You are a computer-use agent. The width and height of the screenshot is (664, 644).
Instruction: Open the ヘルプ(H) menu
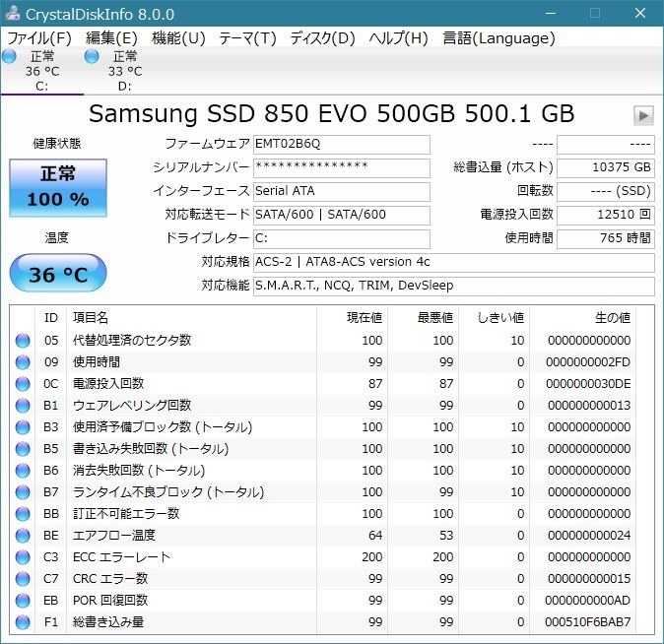pyautogui.click(x=398, y=38)
